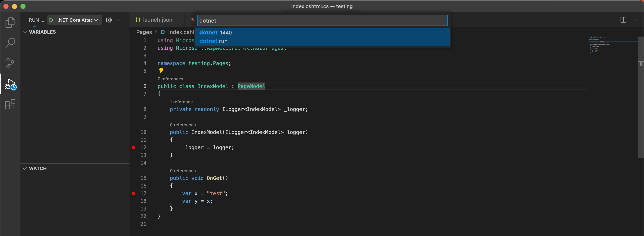Collapse the VARIABLES section
Viewport: 644px width, 236px height.
(x=24, y=32)
